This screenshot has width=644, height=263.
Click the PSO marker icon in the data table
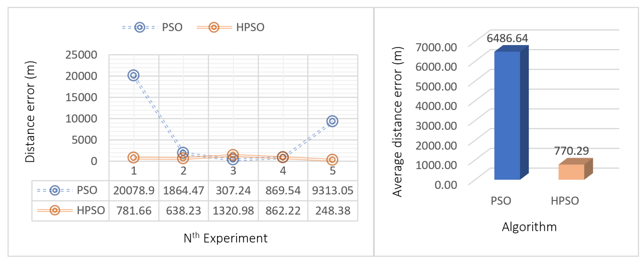tap(55, 190)
